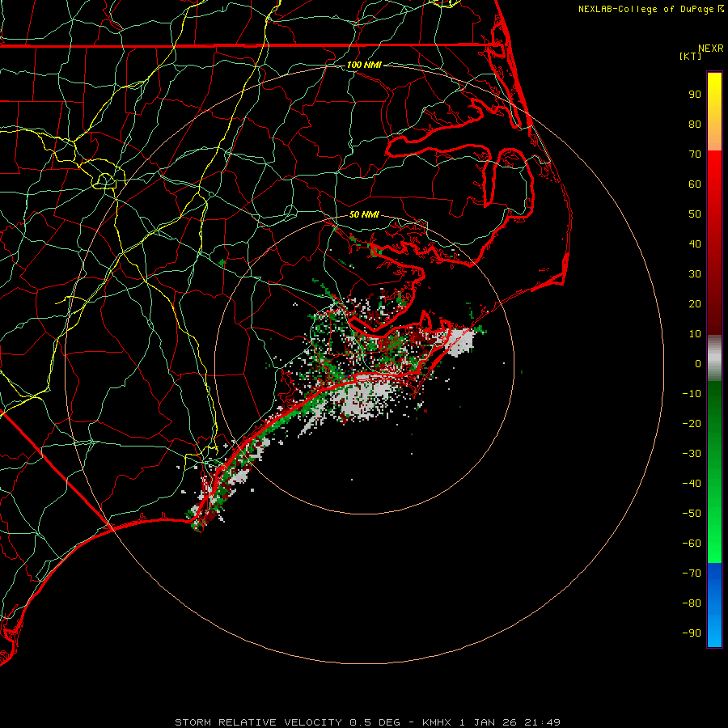This screenshot has width=728, height=728.
Task: Click the blue segment of the color bar
Action: point(714,605)
